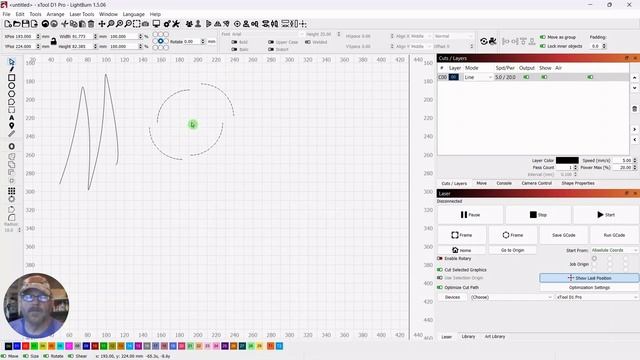Toggle Optimize Cut Path switch
The height and width of the screenshot is (360, 640).
[x=440, y=287]
